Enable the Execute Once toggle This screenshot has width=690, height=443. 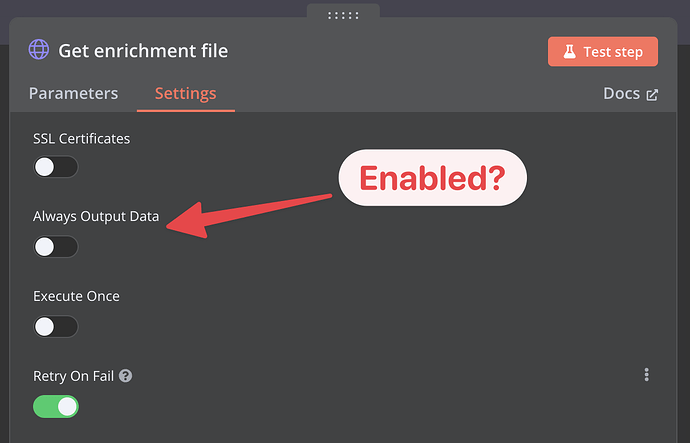tap(56, 326)
